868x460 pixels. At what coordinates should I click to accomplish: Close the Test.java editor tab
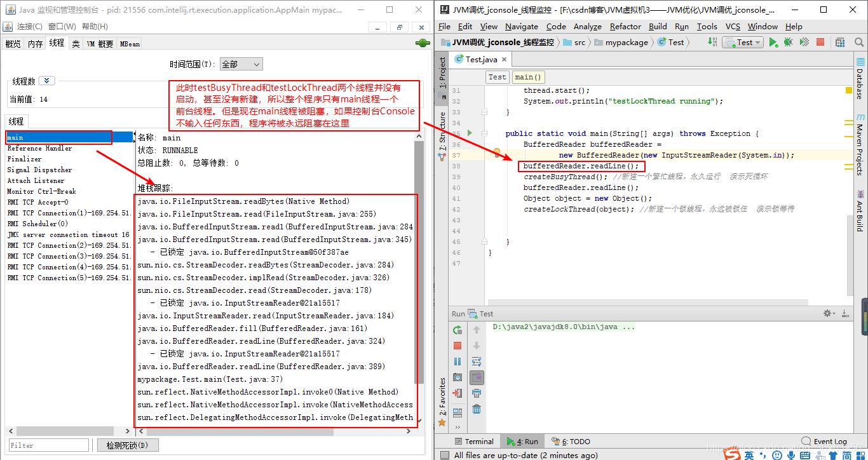(504, 59)
